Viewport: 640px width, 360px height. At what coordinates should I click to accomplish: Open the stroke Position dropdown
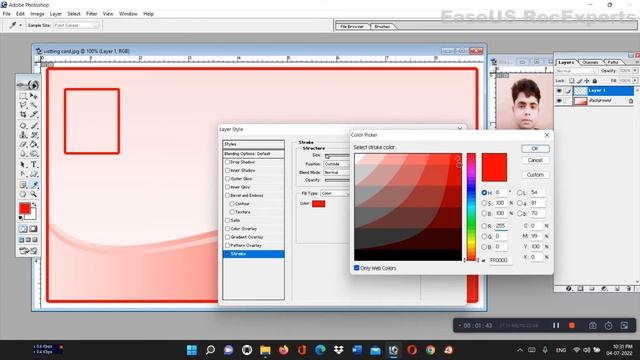tap(337, 164)
